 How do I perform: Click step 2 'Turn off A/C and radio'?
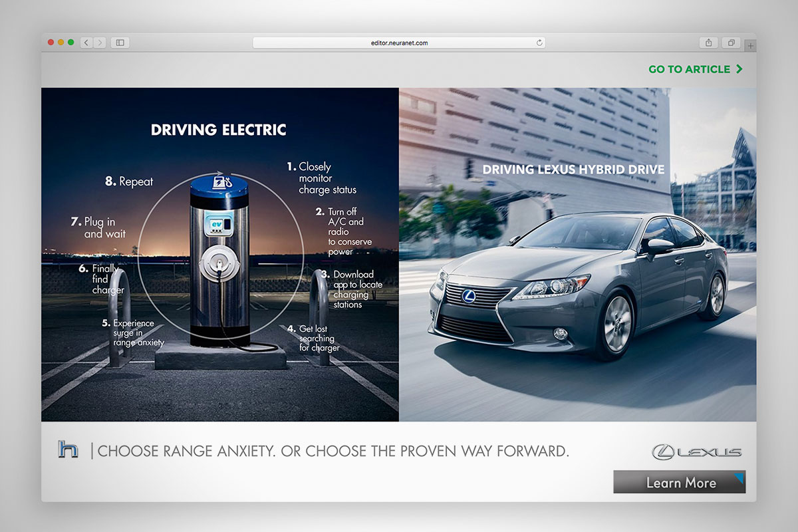coord(344,231)
